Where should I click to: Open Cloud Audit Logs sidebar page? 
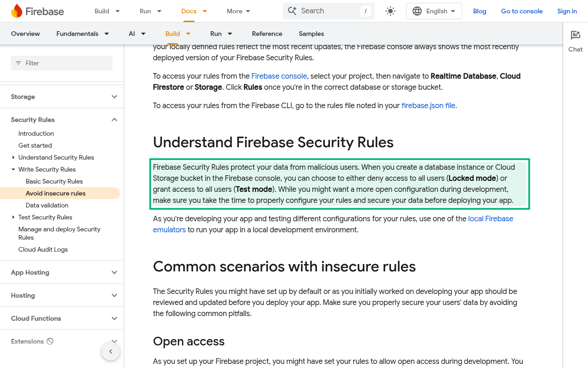pyautogui.click(x=43, y=249)
